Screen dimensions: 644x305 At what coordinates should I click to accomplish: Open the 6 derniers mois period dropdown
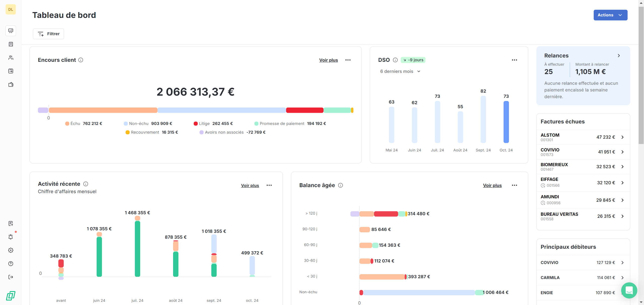coord(400,71)
